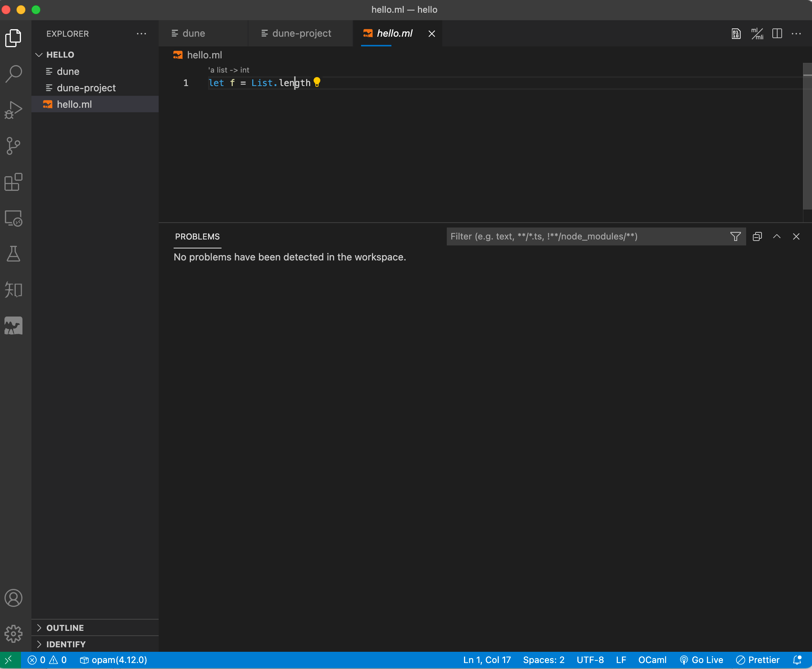Open Source Control view

point(13,146)
